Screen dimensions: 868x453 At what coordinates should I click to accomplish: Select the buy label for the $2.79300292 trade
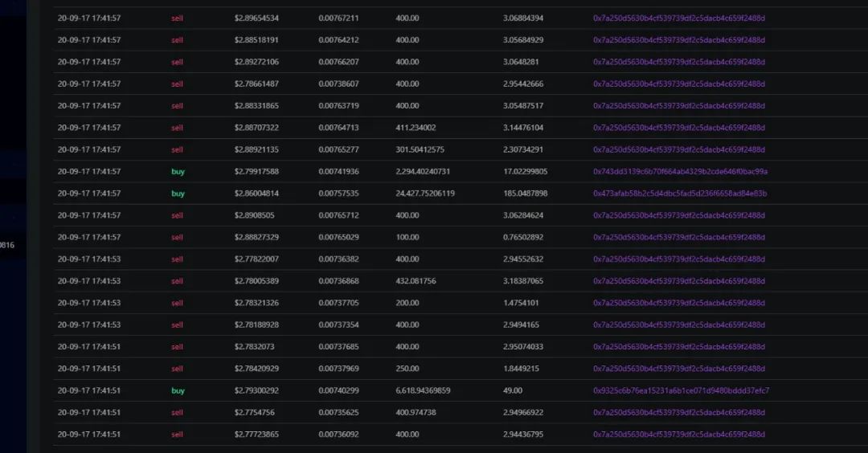click(x=178, y=390)
